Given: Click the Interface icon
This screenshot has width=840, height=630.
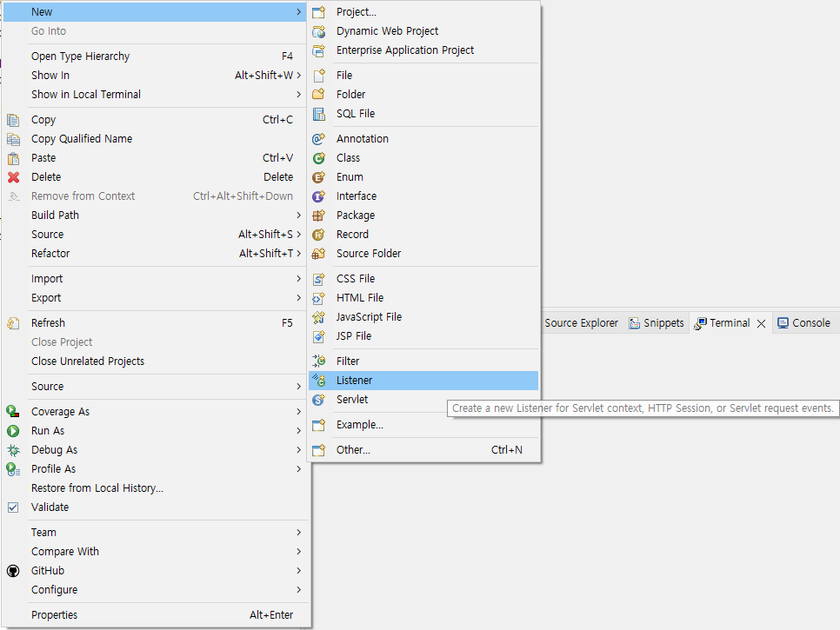Looking at the screenshot, I should click(319, 196).
